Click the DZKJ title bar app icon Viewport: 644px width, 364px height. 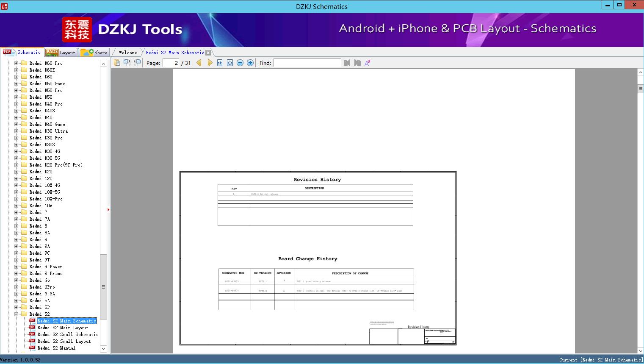click(4, 6)
